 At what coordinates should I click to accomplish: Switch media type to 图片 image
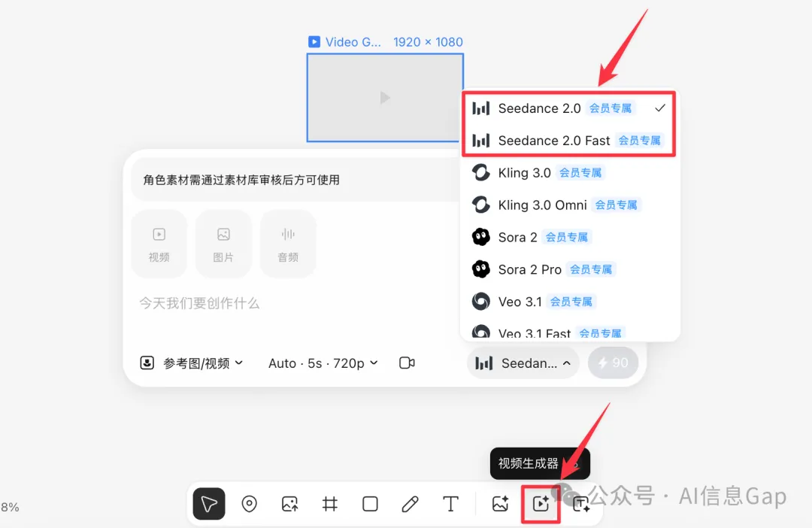pyautogui.click(x=223, y=243)
